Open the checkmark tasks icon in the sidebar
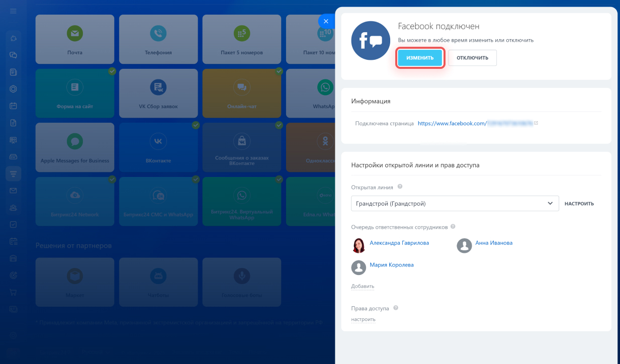This screenshot has width=620, height=364. coord(13,224)
